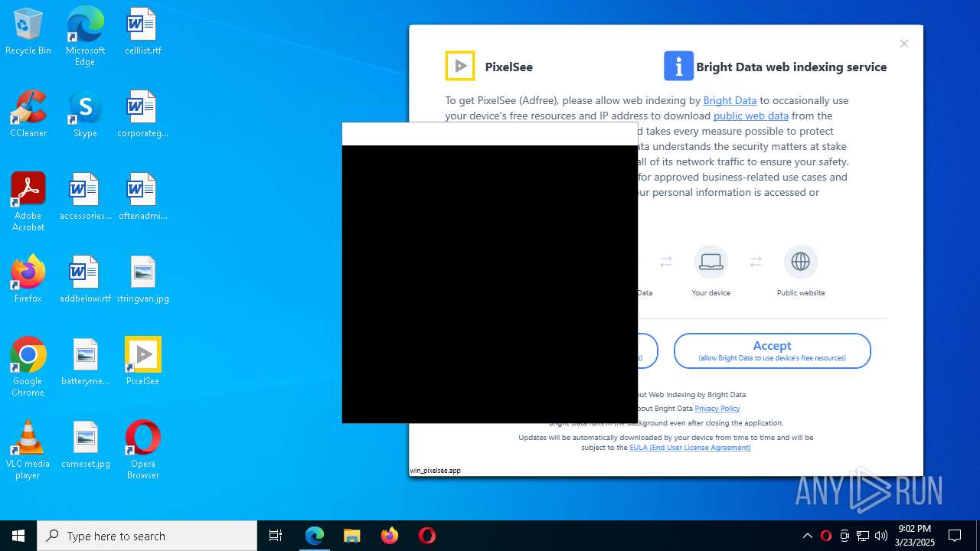Select the oftenadmi... document on desktop
The image size is (980, 551).
click(x=142, y=197)
